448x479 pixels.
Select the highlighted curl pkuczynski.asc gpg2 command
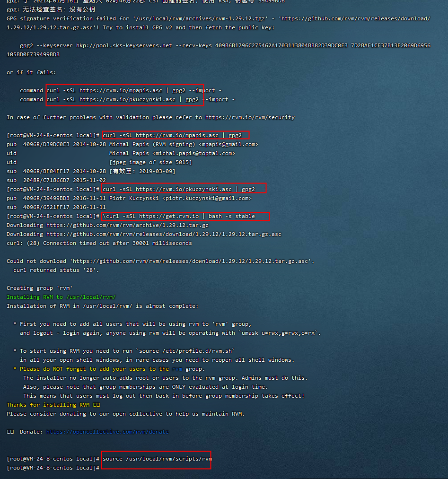184,189
